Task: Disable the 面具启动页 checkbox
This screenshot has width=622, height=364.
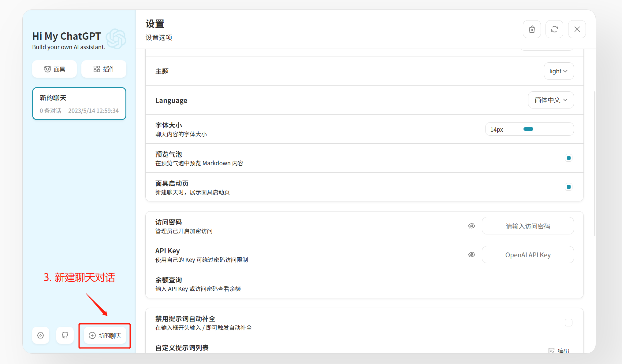Action: pyautogui.click(x=568, y=187)
